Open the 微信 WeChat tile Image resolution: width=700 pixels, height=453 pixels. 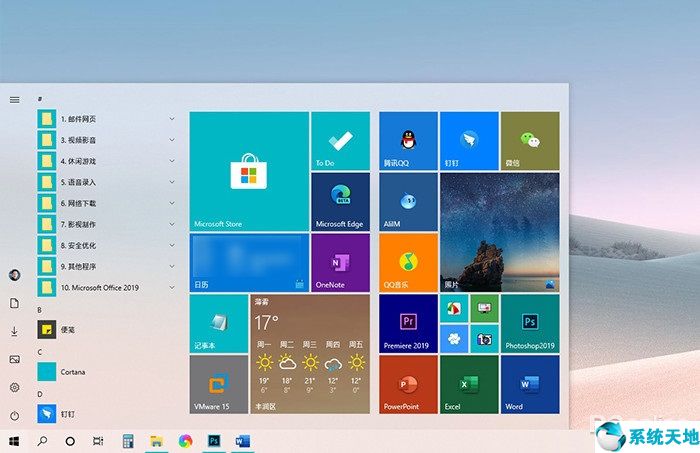(530, 141)
